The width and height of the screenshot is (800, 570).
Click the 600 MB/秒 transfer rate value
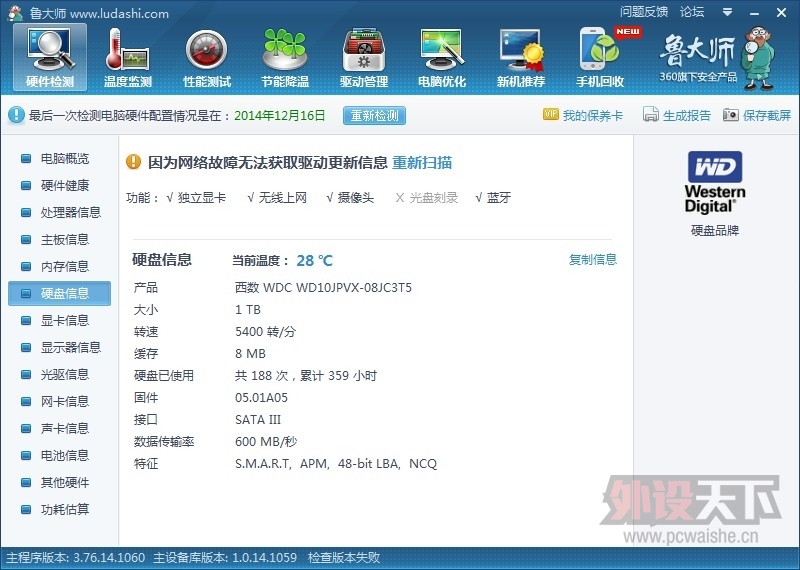(x=266, y=441)
